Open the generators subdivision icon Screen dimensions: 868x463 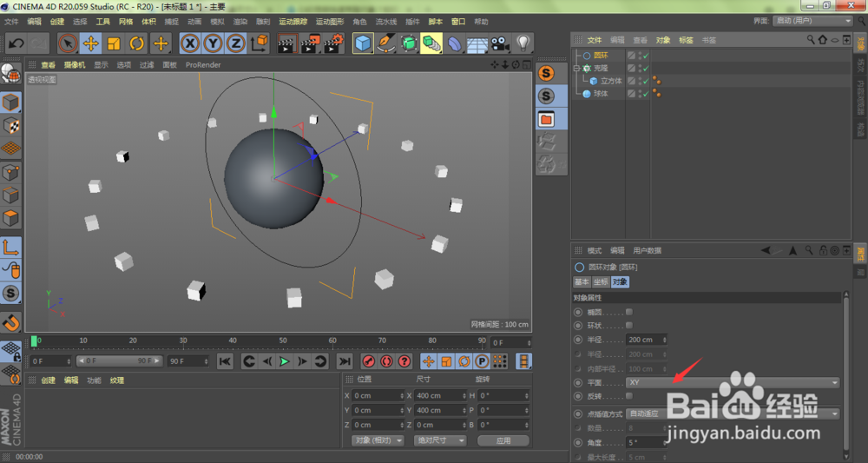(x=409, y=43)
